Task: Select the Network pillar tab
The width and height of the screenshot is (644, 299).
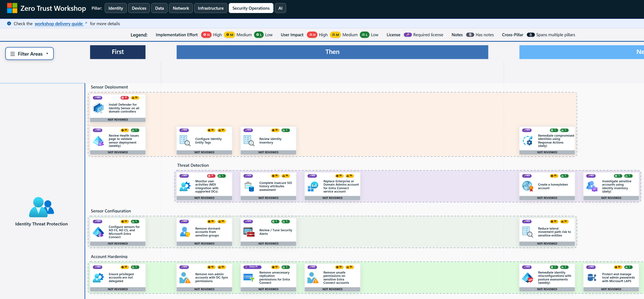Action: tap(181, 8)
